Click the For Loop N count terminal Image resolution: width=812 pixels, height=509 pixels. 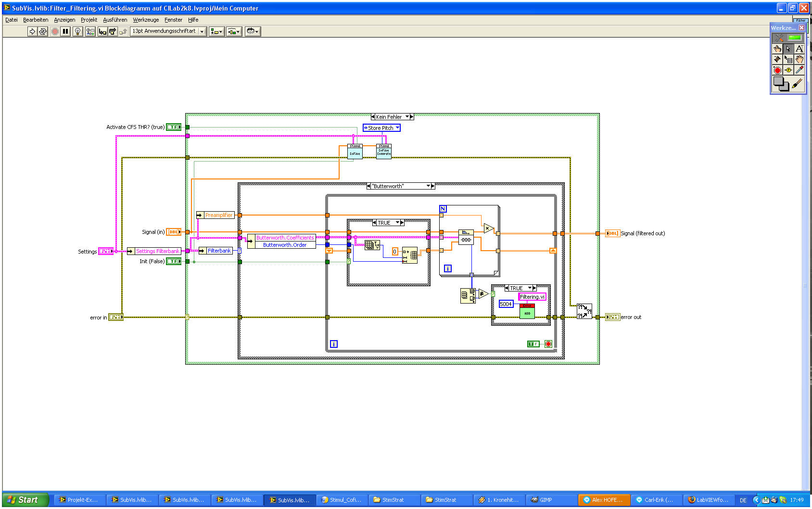(443, 209)
